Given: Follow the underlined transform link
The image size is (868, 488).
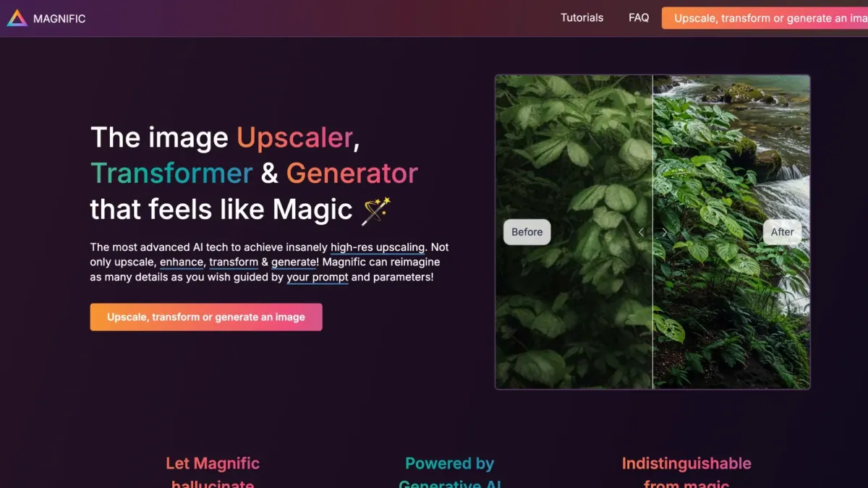Looking at the screenshot, I should pyautogui.click(x=234, y=262).
